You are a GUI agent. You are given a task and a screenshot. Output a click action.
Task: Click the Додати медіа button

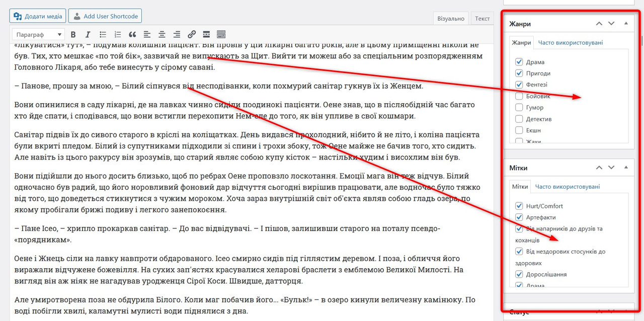tap(38, 16)
